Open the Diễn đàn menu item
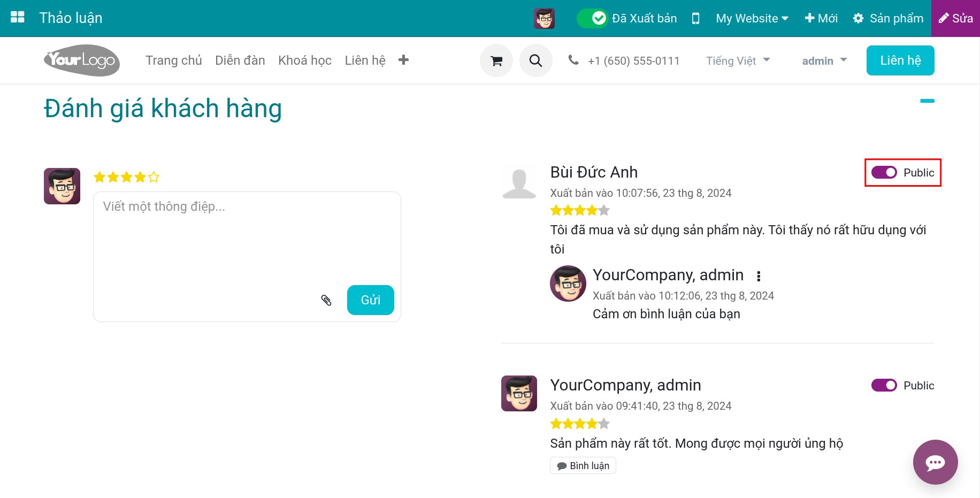980x498 pixels. [240, 60]
